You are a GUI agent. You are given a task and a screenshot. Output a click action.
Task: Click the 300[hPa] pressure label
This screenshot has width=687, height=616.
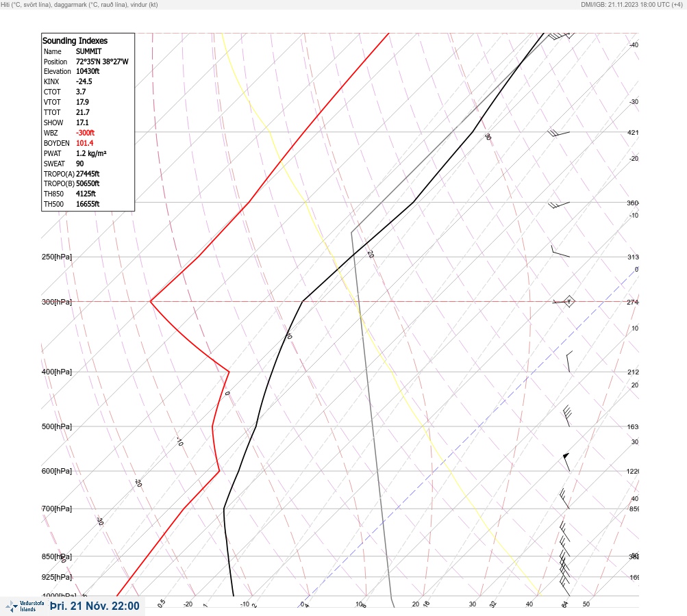57,302
